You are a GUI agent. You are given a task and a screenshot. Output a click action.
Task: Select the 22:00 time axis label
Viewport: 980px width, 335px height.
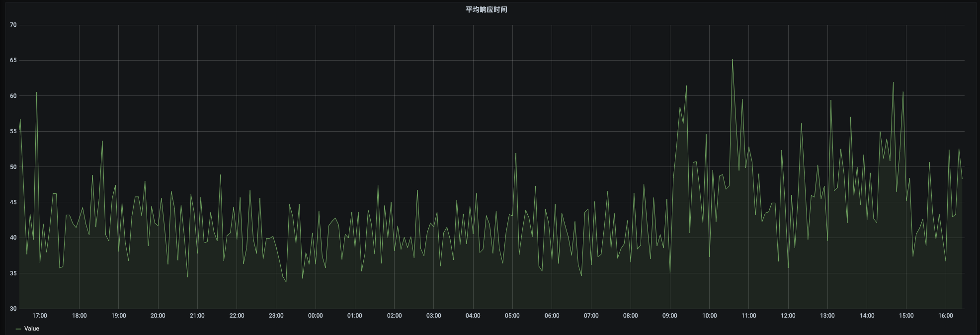click(x=237, y=316)
